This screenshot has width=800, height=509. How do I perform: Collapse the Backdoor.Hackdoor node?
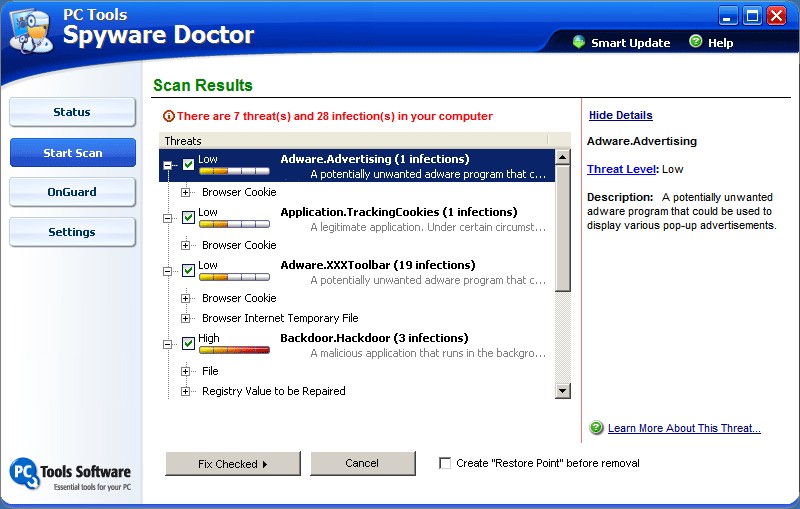[x=167, y=344]
